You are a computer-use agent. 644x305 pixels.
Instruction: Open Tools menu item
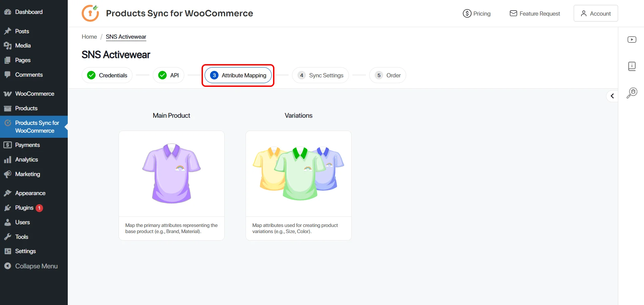[x=34, y=237]
